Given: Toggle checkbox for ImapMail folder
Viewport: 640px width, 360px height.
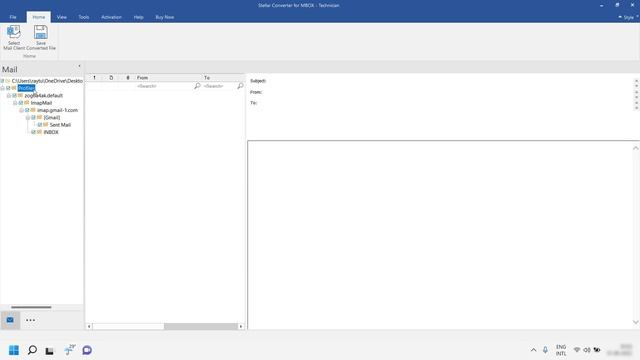Looking at the screenshot, I should [21, 103].
